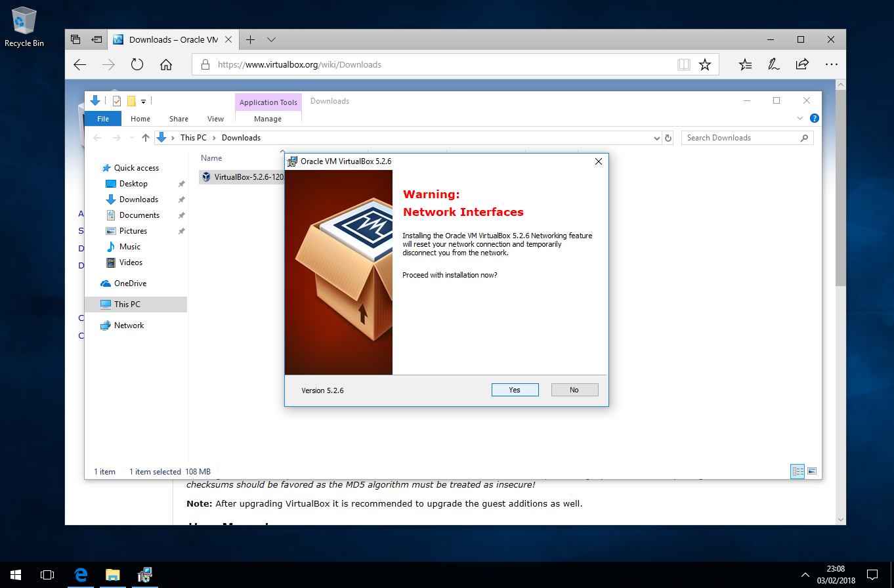Open the File menu in Explorer

click(x=103, y=119)
